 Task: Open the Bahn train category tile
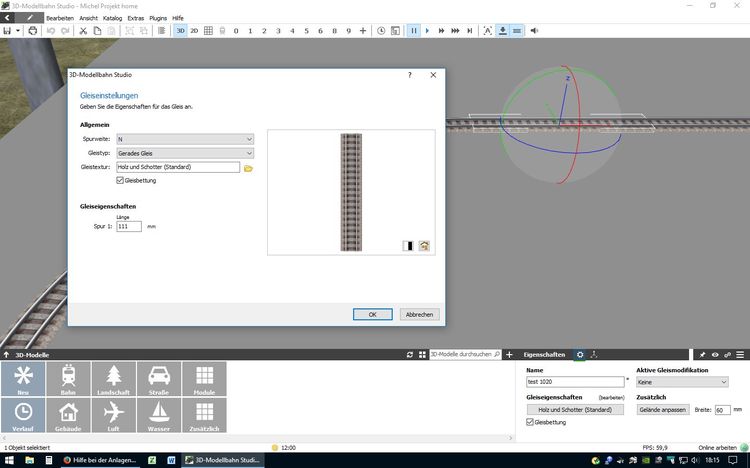(70, 379)
